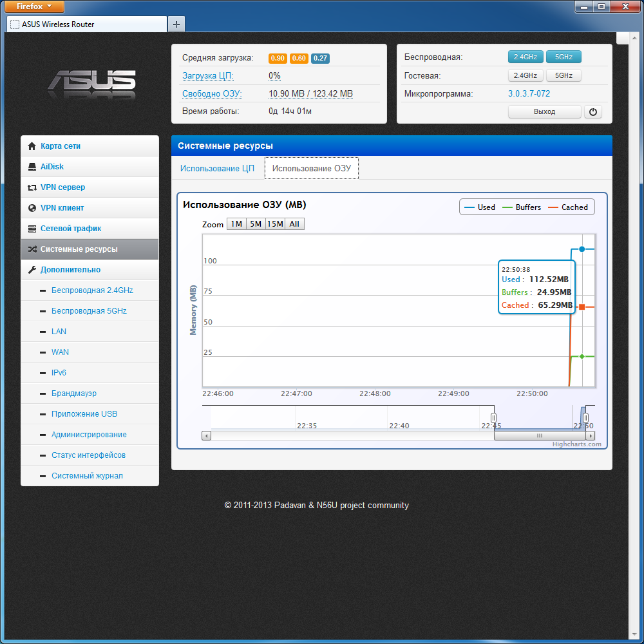Click the wrench icon beside Дополнительно
This screenshot has height=644, width=644.
click(x=32, y=269)
